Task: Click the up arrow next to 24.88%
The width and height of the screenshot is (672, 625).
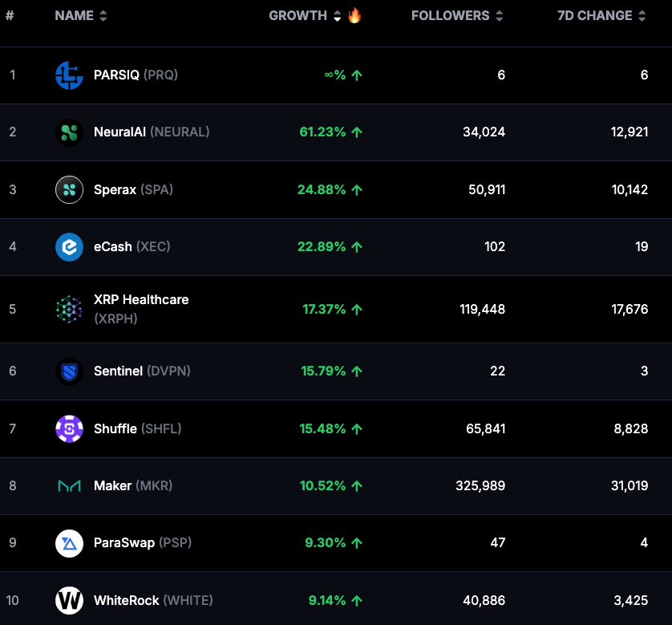Action: [357, 190]
